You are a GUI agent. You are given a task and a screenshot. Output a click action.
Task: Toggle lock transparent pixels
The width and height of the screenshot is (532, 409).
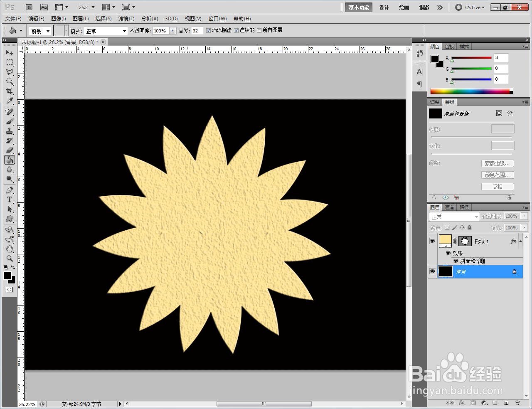(x=447, y=228)
